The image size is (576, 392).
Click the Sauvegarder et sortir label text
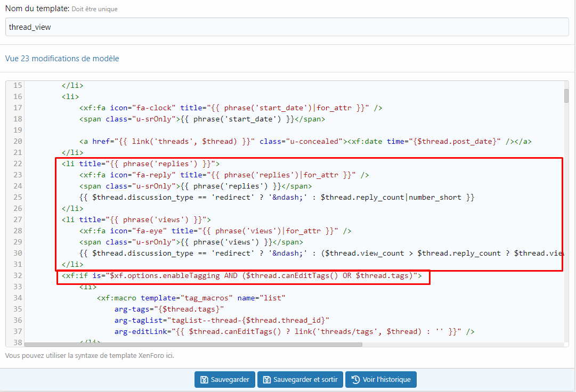point(305,380)
